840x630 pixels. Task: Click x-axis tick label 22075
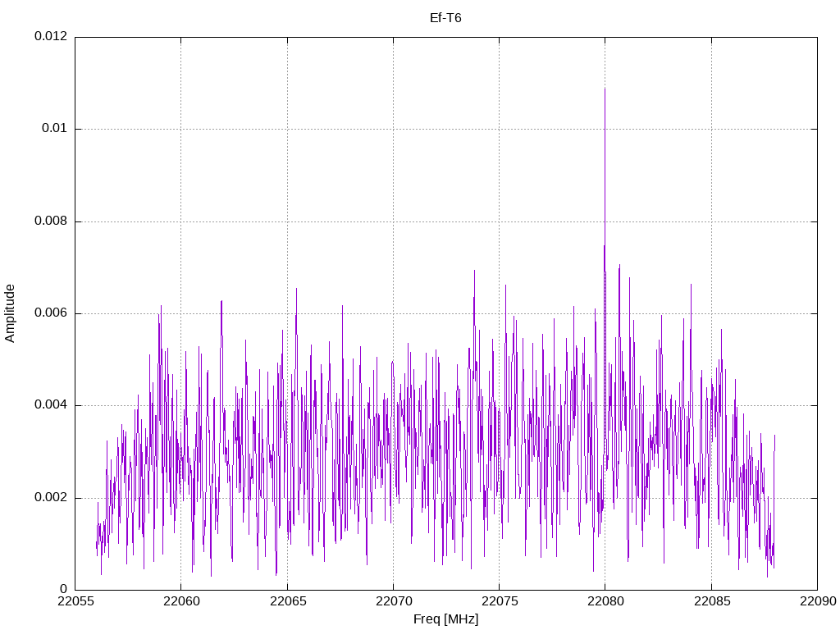(500, 601)
